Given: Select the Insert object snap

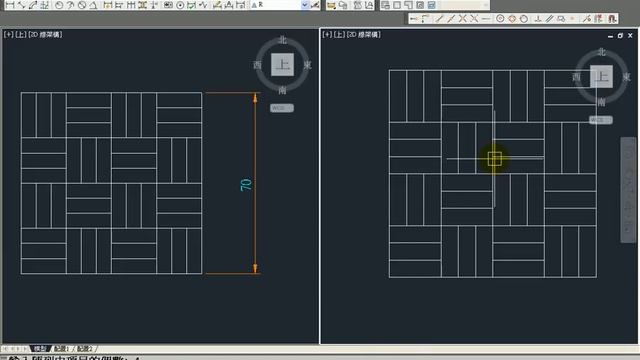Looking at the screenshot, I should 561,19.
